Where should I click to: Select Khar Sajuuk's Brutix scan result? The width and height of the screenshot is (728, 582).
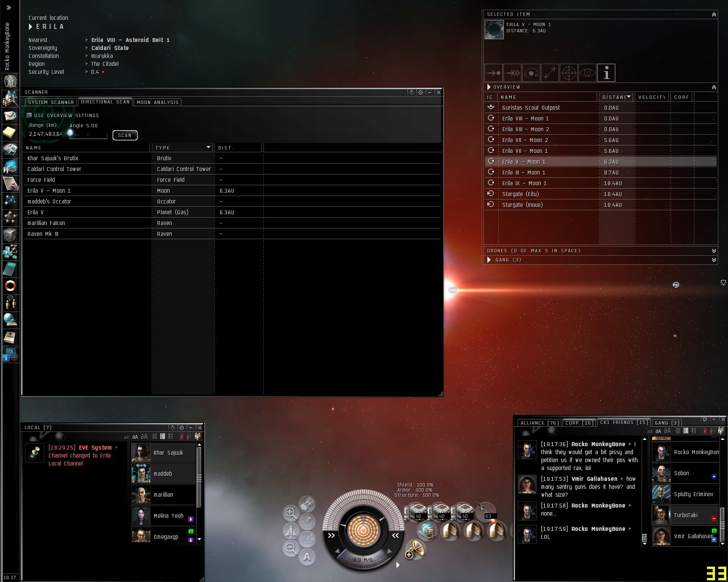(x=232, y=158)
